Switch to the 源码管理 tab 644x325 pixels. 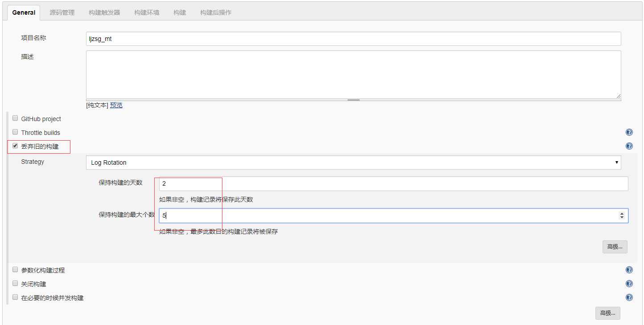point(62,12)
